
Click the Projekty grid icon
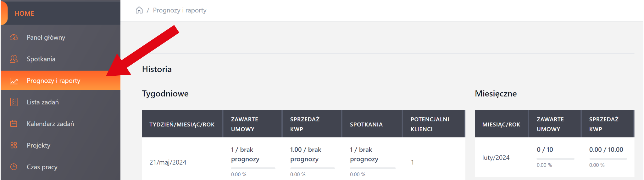point(14,145)
